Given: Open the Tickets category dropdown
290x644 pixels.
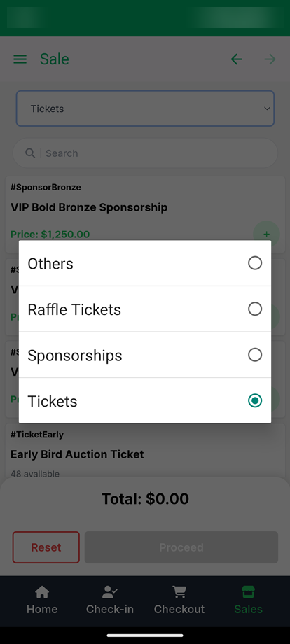Looking at the screenshot, I should pos(145,108).
